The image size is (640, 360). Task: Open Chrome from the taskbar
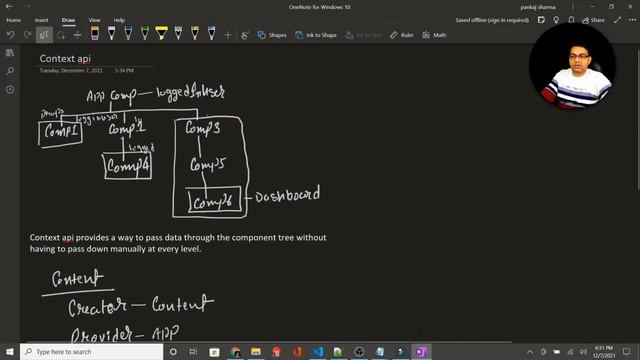[x=236, y=351]
